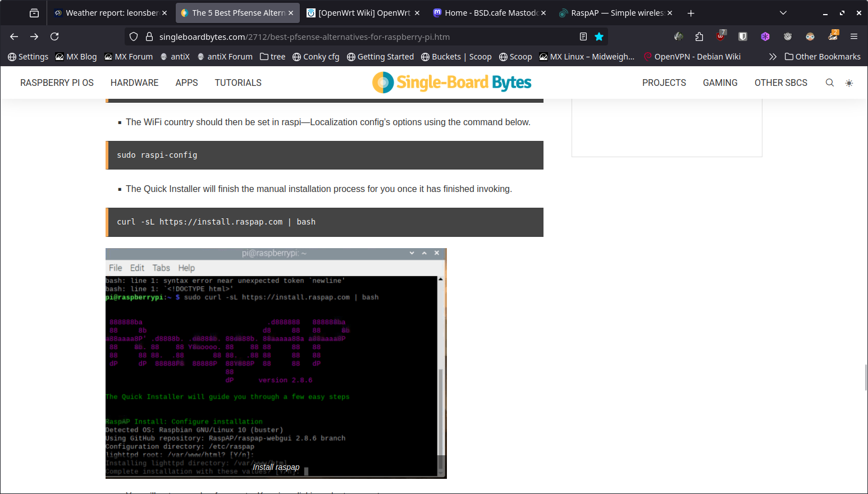This screenshot has width=868, height=494.
Task: Open a new browser tab
Action: click(x=691, y=13)
